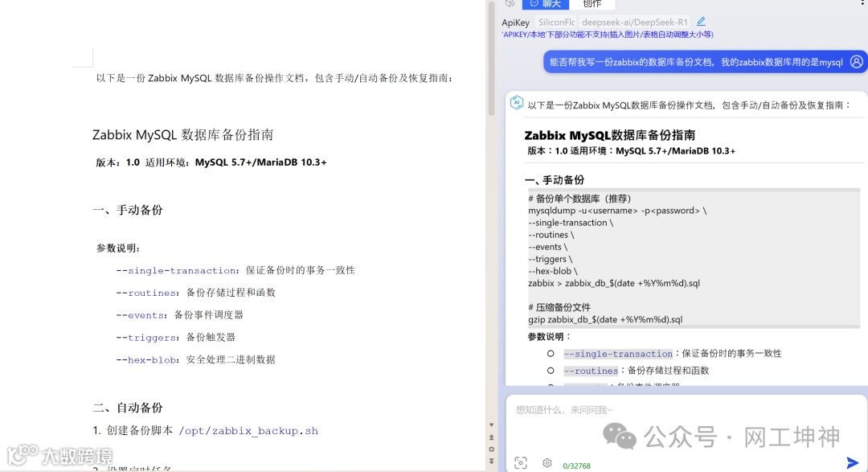The image size is (868, 472).
Task: Edit ApiKey settings with pencil icon
Action: click(701, 22)
